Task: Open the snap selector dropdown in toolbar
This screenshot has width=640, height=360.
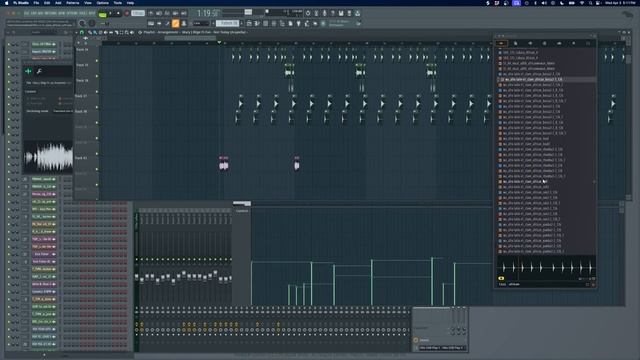Action: pyautogui.click(x=201, y=24)
